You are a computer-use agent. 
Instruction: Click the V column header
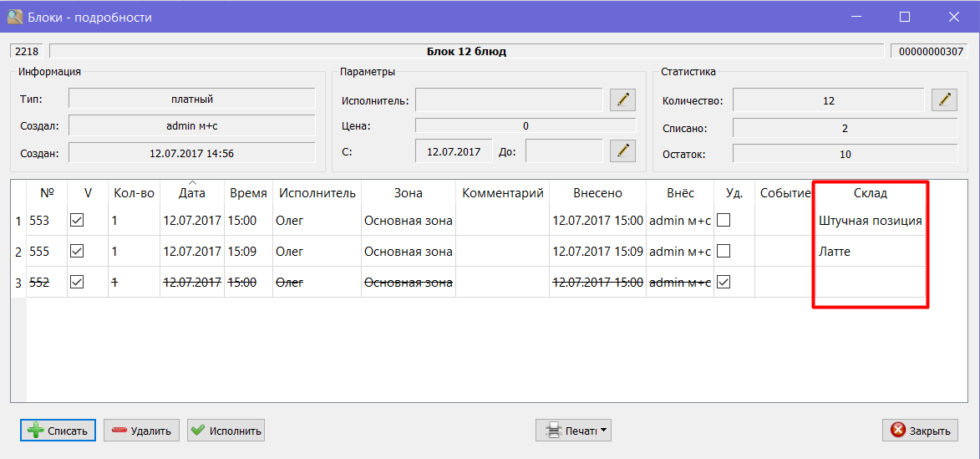coord(88,193)
